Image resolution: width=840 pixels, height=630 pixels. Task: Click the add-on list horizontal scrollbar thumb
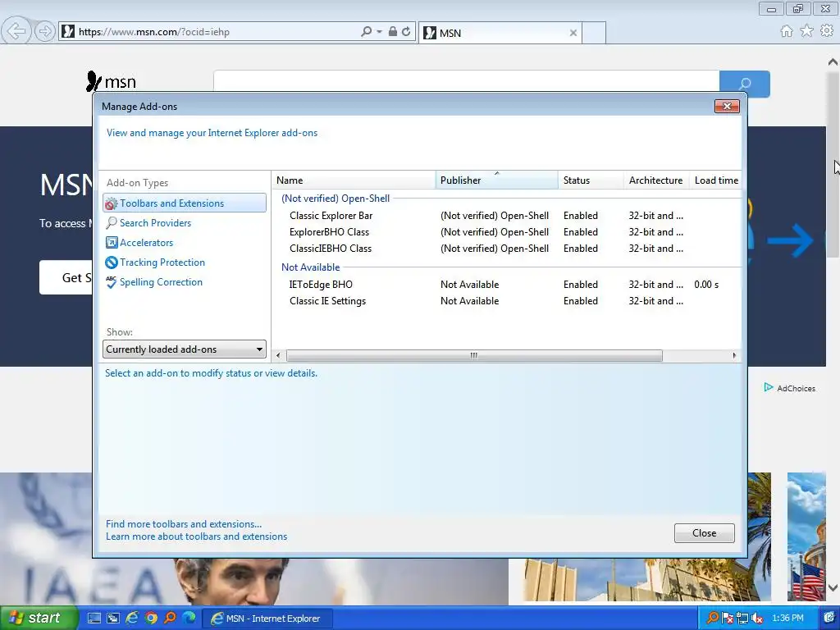(x=474, y=355)
